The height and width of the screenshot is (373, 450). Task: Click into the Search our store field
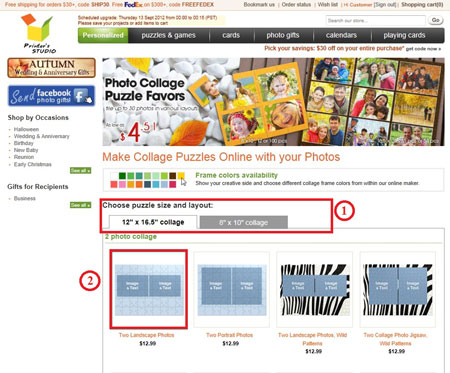point(376,20)
